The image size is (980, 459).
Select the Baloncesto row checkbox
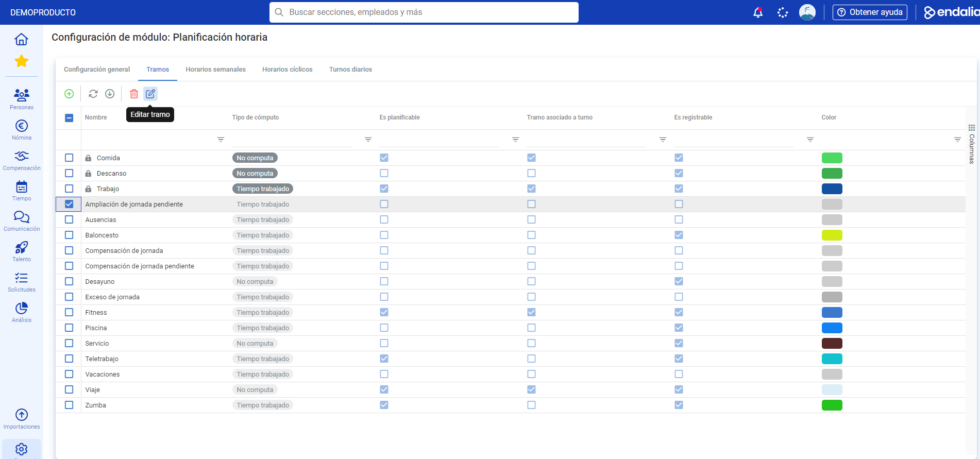point(69,235)
